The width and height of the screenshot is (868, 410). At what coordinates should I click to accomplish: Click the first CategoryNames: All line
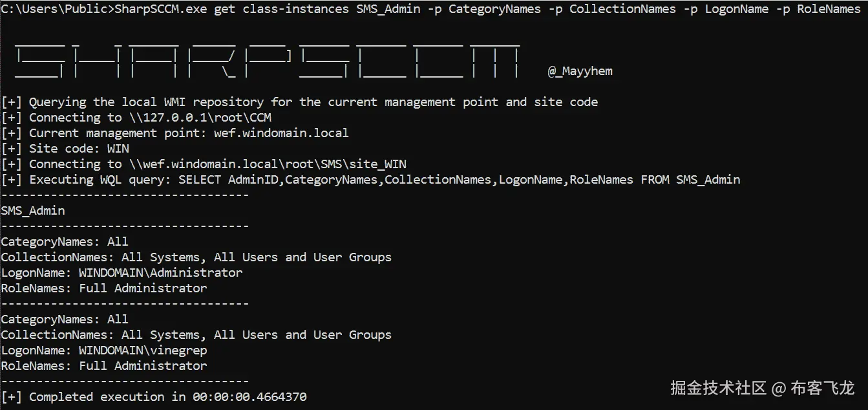point(65,242)
